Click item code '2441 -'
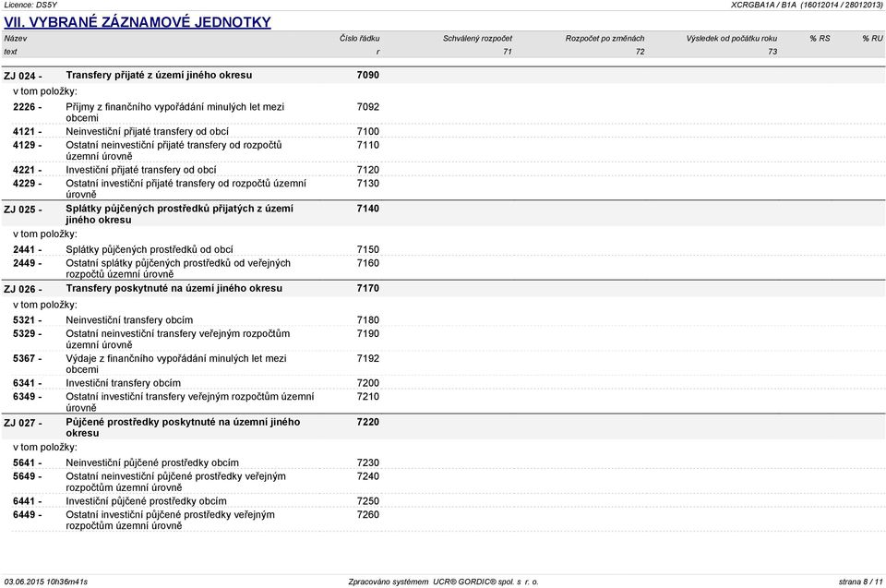Screen dimensions: 886x588 pos(27,250)
